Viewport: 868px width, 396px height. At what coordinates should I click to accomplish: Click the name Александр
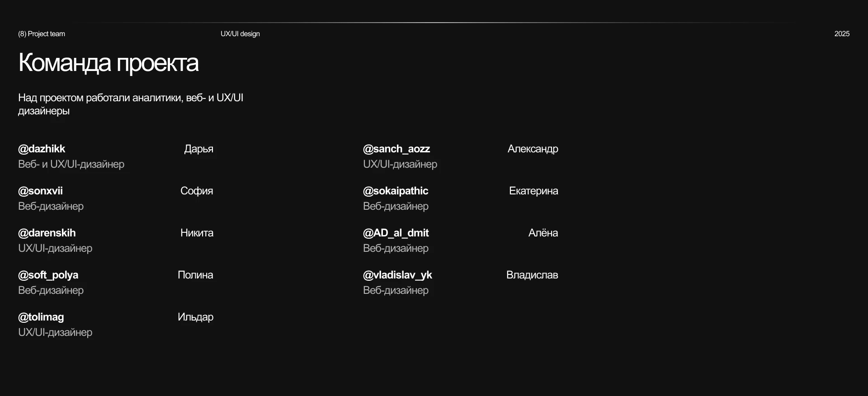coord(533,149)
